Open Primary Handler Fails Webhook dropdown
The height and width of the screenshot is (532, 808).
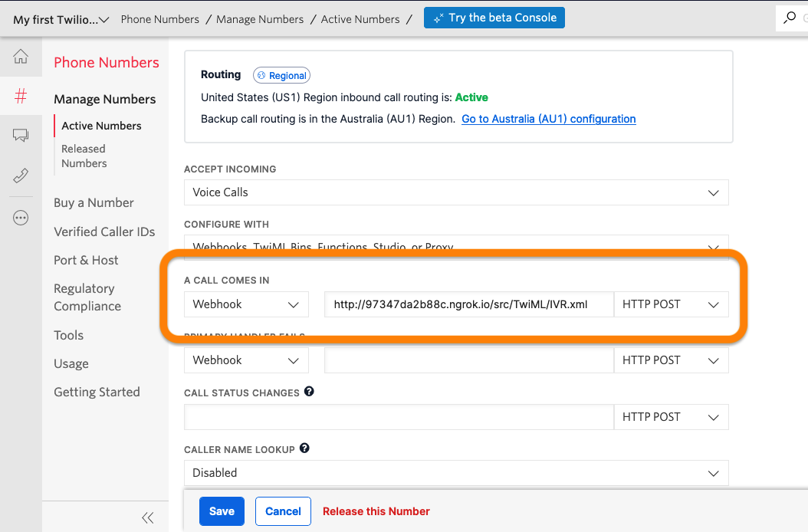pyautogui.click(x=246, y=360)
